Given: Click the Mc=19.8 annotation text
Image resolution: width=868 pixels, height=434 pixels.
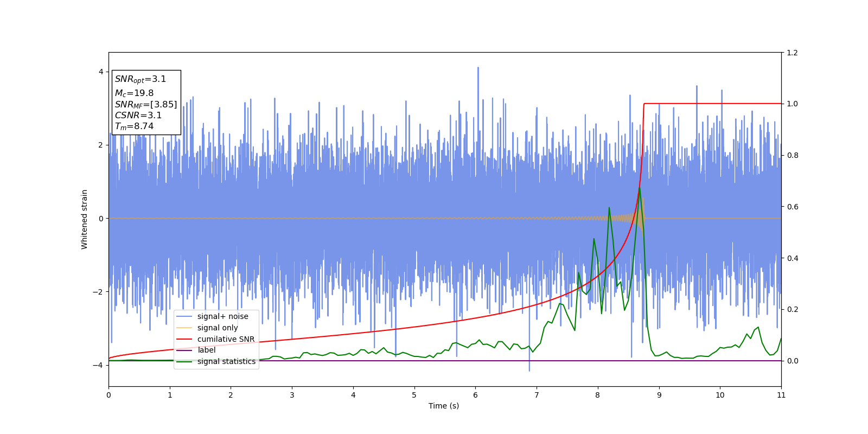Looking at the screenshot, I should (x=134, y=93).
